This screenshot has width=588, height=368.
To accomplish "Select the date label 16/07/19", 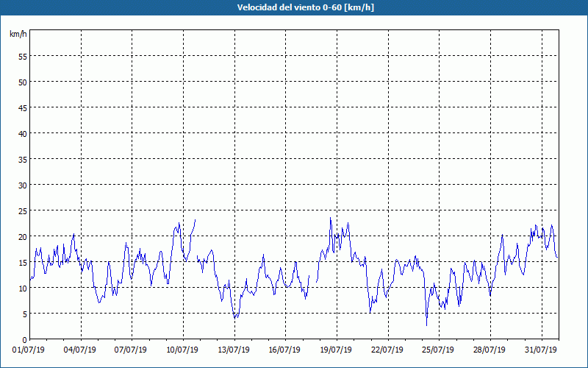I will pos(284,350).
